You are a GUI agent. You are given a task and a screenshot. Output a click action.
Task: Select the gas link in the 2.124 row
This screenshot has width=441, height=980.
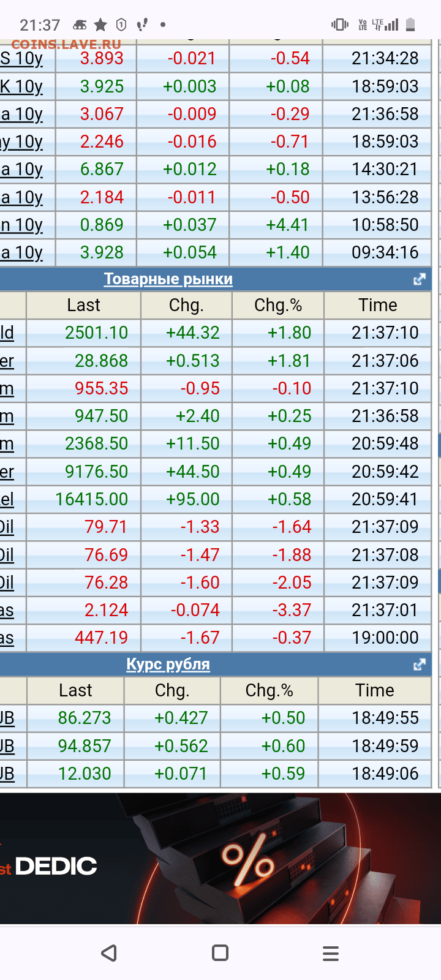point(7,611)
